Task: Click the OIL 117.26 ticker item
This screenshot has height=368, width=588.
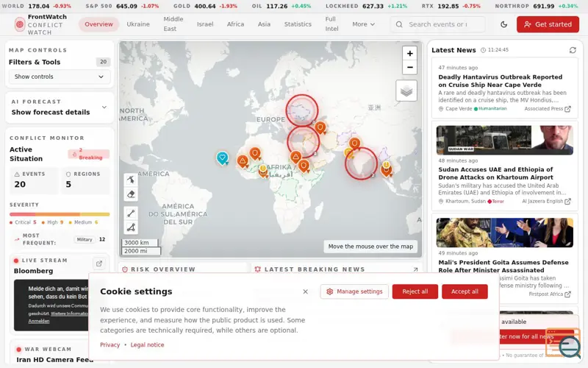Action: click(282, 6)
